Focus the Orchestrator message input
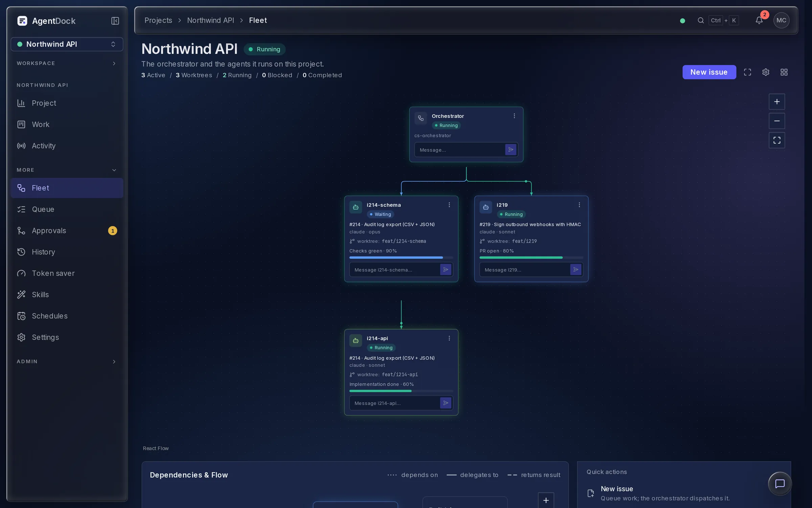Screen dimensions: 812x508 point(460,150)
